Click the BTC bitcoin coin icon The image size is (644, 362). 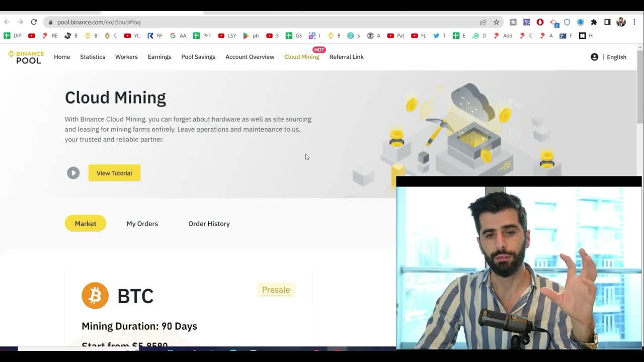[95, 296]
